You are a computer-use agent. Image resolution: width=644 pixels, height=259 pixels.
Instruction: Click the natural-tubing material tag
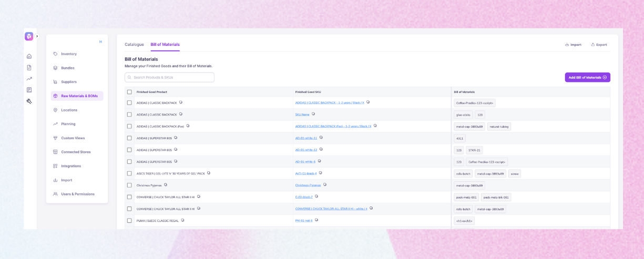pos(499,127)
